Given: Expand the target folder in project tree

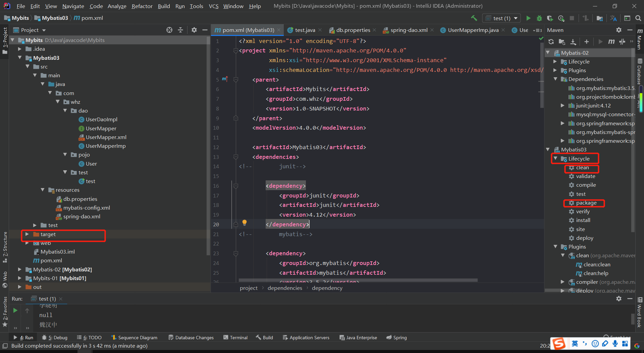Looking at the screenshot, I should 27,234.
